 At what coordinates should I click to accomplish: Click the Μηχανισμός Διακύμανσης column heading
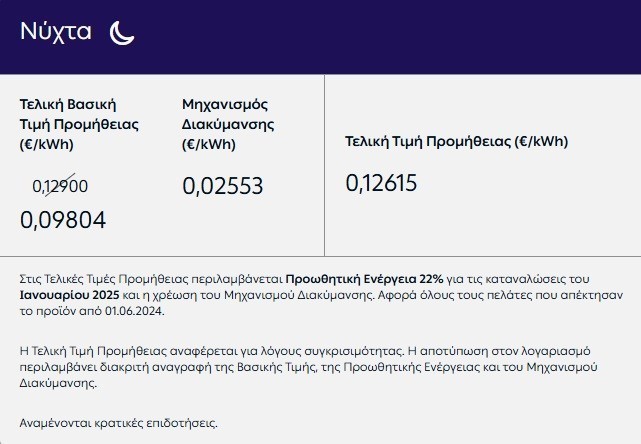(228, 115)
